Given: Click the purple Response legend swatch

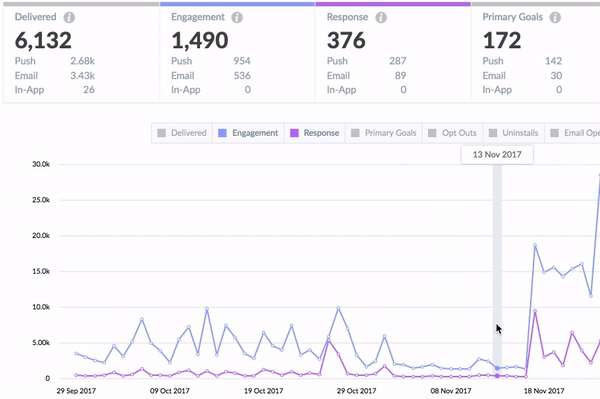Looking at the screenshot, I should 294,133.
